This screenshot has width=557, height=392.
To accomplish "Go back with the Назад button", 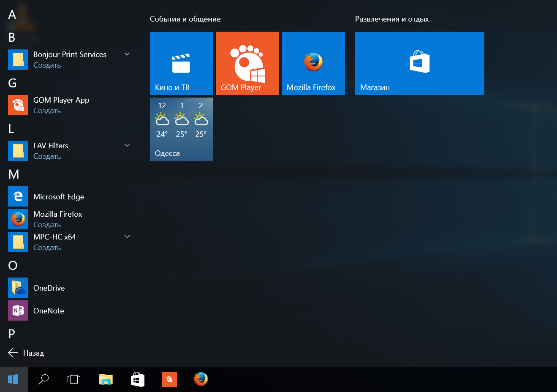I will point(26,353).
